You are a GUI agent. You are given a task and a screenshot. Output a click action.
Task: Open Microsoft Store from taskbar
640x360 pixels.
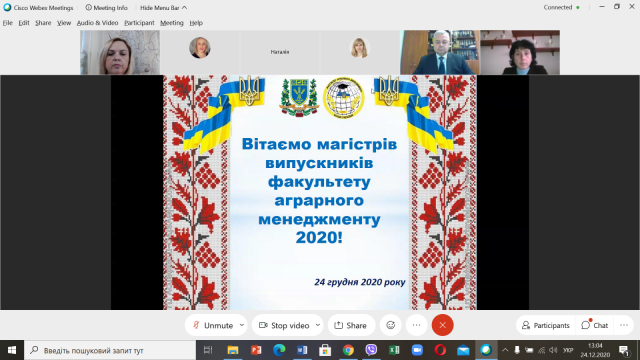[325, 350]
